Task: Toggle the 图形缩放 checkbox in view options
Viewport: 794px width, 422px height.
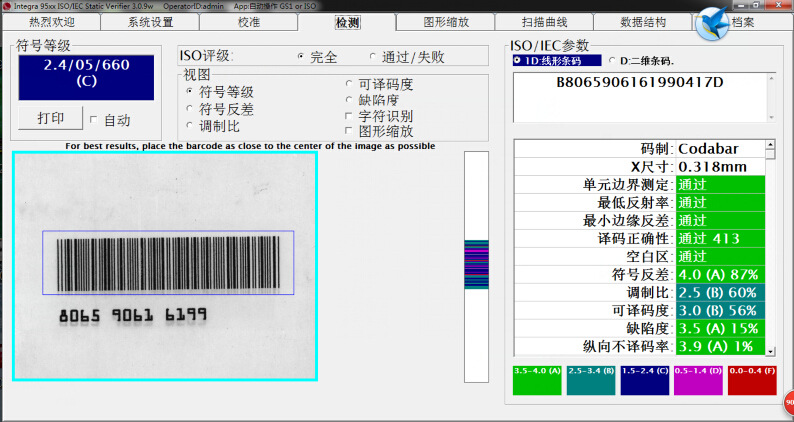Action: tap(348, 131)
